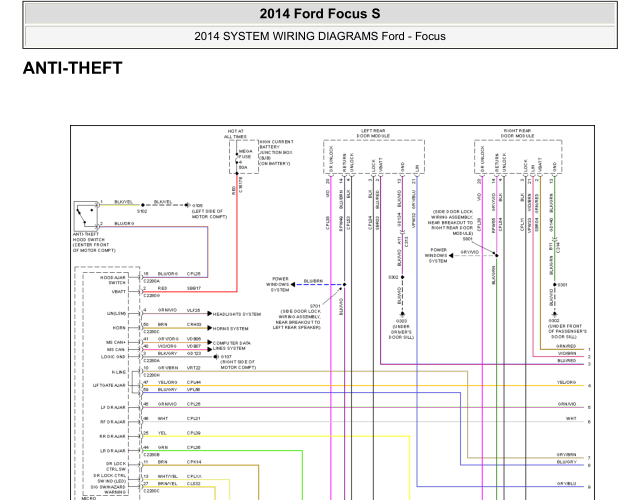Click 'HOOD AJAR SWITCH' pin label

coord(112,280)
